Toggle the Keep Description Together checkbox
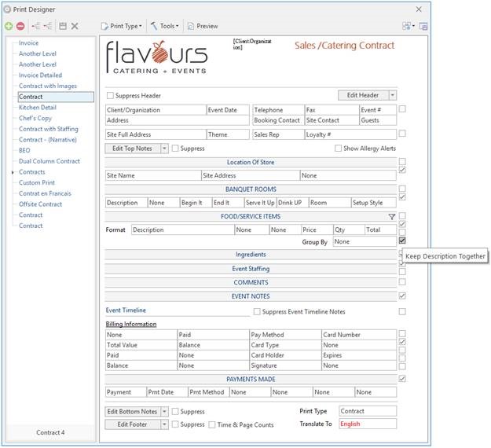491x448 pixels. 402,241
